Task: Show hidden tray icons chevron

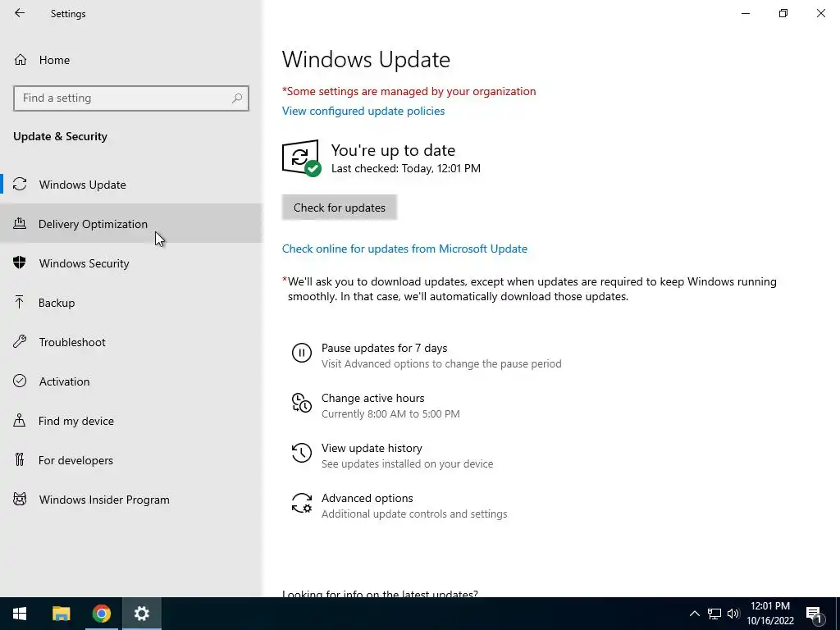Action: tap(694, 614)
